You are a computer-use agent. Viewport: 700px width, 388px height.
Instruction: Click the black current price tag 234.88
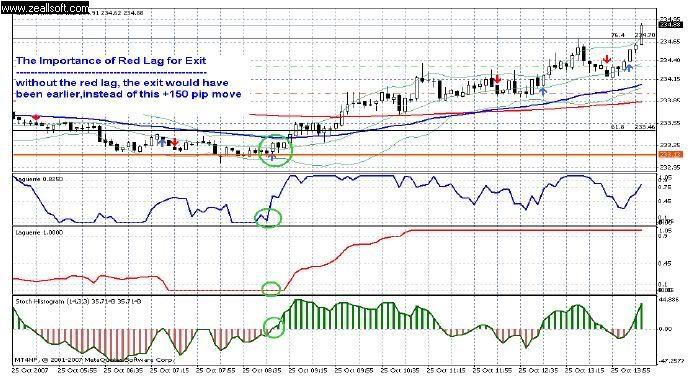(670, 24)
